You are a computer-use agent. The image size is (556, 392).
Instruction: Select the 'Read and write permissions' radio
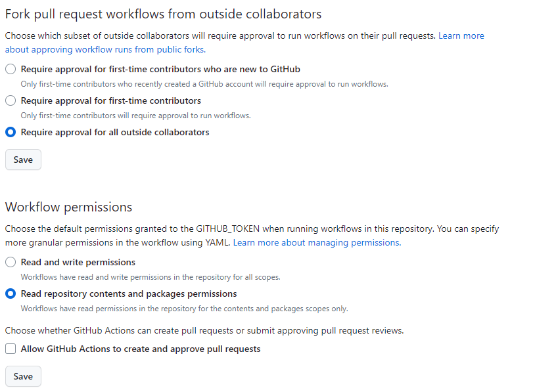pyautogui.click(x=11, y=262)
